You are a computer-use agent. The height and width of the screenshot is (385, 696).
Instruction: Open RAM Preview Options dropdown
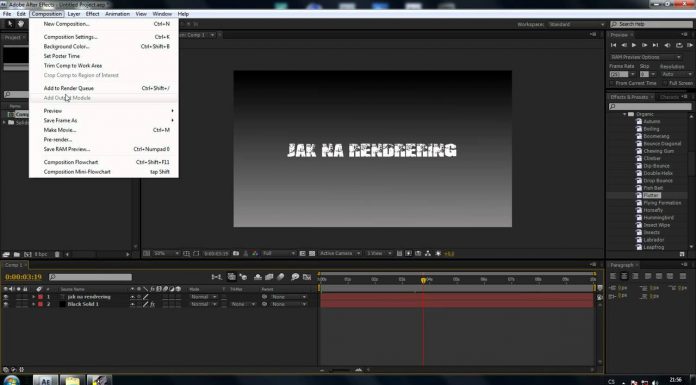coord(645,57)
